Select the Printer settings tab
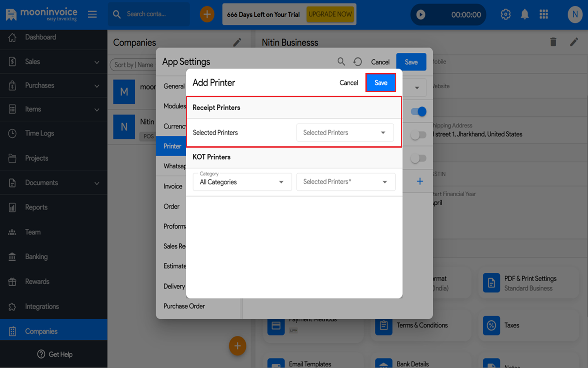This screenshot has width=588, height=368. pos(171,146)
